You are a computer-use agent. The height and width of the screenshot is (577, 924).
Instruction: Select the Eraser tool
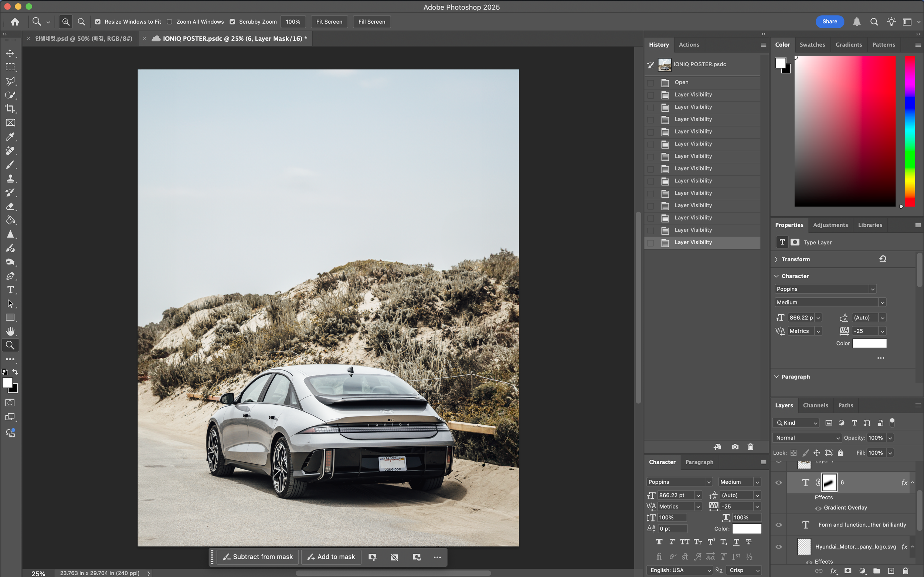coord(10,206)
